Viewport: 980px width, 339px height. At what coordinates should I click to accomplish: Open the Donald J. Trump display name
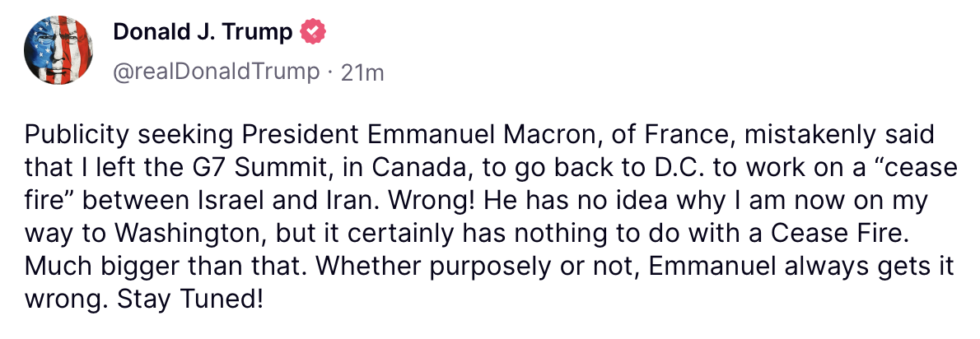[x=203, y=31]
